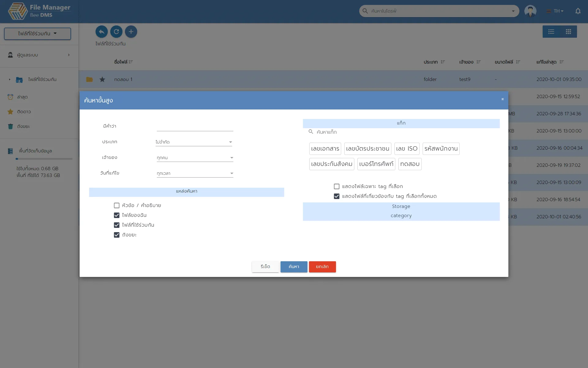
Task: Switch to grid view icon
Action: 568,32
